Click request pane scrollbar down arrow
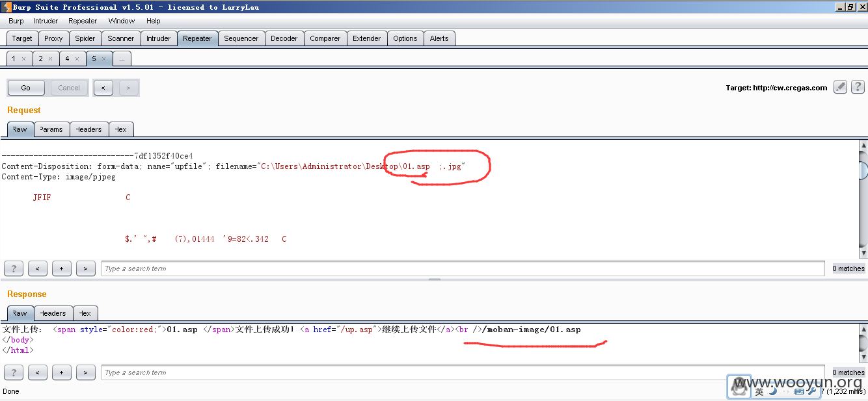 (x=863, y=253)
